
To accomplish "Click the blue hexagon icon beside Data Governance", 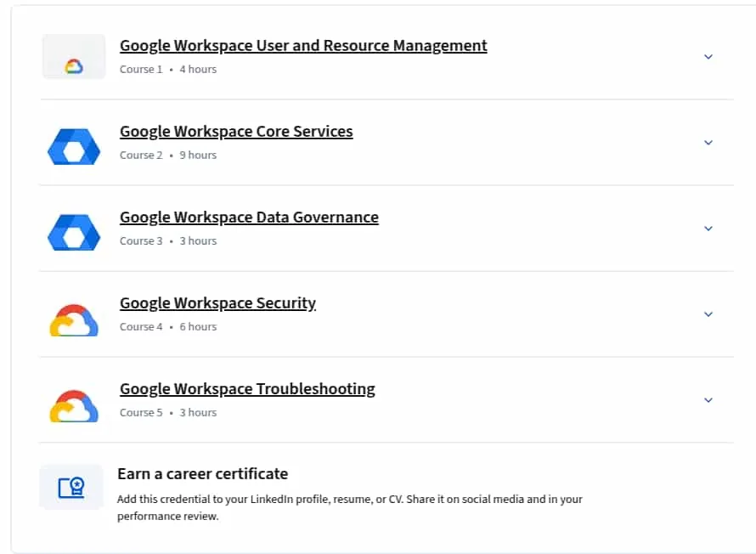I will [x=74, y=233].
